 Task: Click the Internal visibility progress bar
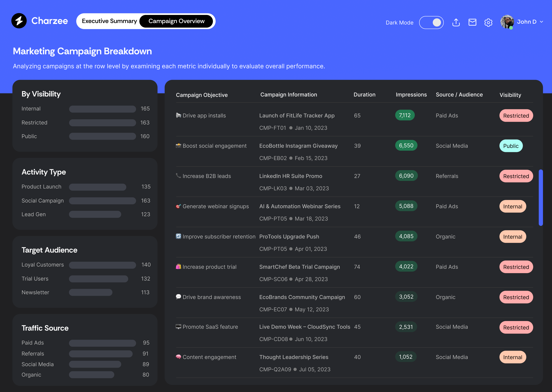[x=103, y=109]
